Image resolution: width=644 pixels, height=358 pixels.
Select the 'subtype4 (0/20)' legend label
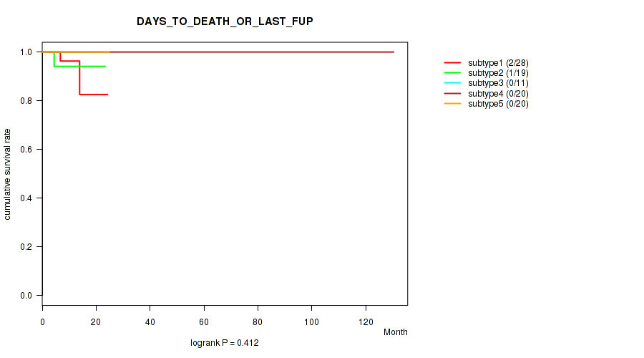[498, 94]
